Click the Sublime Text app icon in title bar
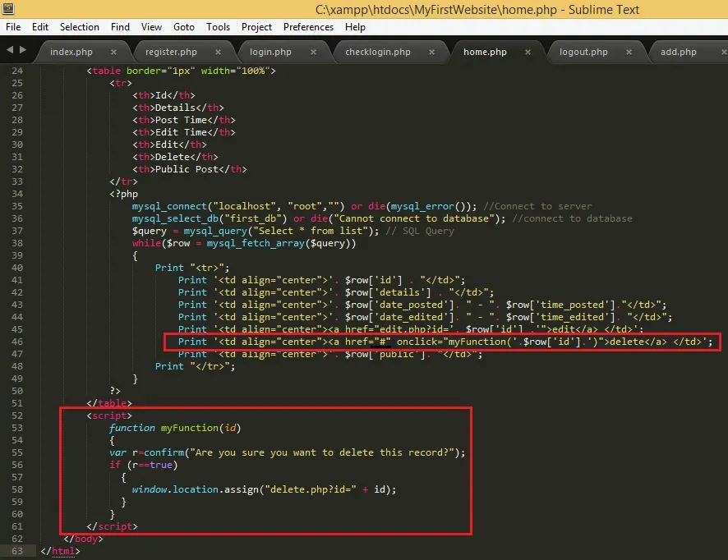This screenshot has height=560, width=728. pos(9,8)
